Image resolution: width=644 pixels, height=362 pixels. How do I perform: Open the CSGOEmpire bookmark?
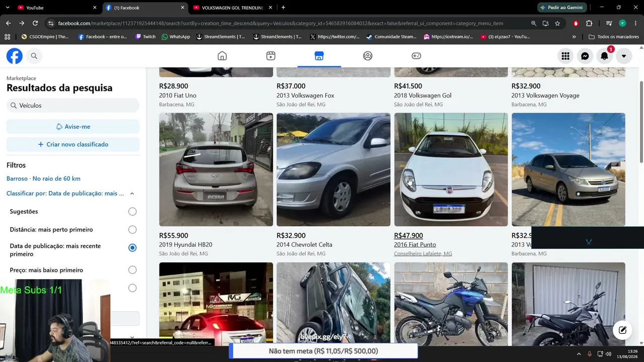click(x=45, y=37)
